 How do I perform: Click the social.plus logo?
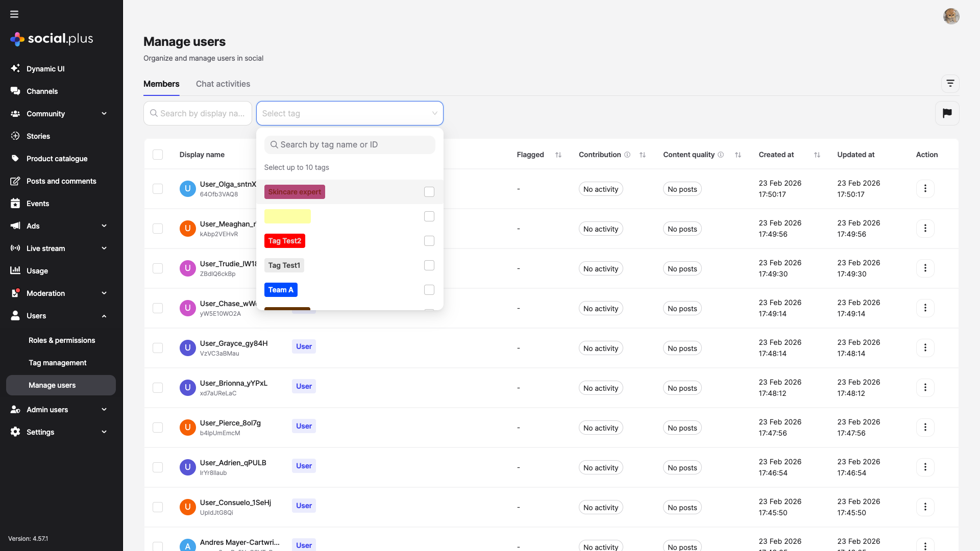click(x=51, y=39)
